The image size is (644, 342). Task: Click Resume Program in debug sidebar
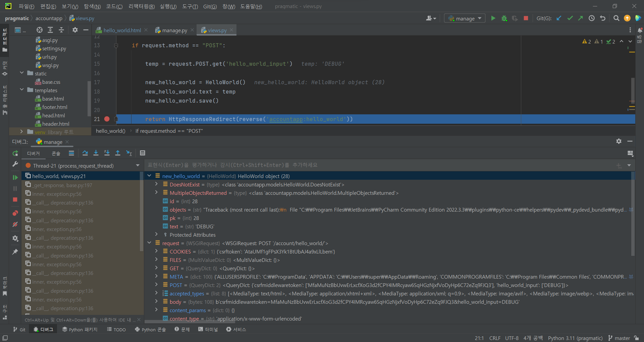(15, 177)
